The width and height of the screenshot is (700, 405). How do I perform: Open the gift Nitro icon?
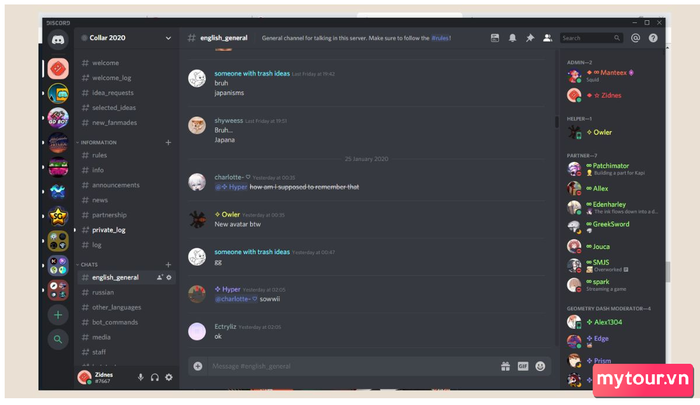coord(505,367)
